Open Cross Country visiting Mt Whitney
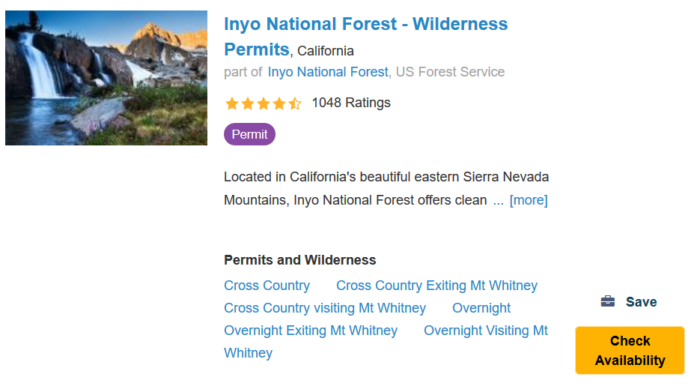The height and width of the screenshot is (389, 700). tap(325, 308)
